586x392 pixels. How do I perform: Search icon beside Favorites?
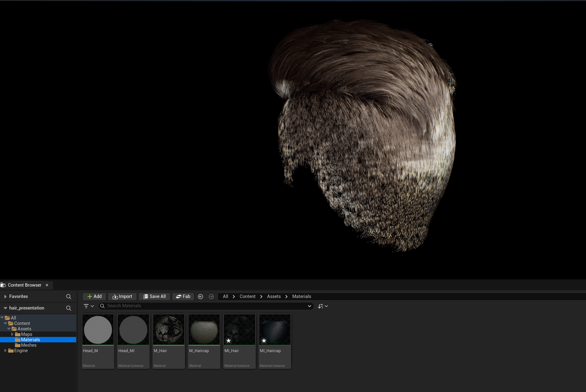pyautogui.click(x=69, y=297)
